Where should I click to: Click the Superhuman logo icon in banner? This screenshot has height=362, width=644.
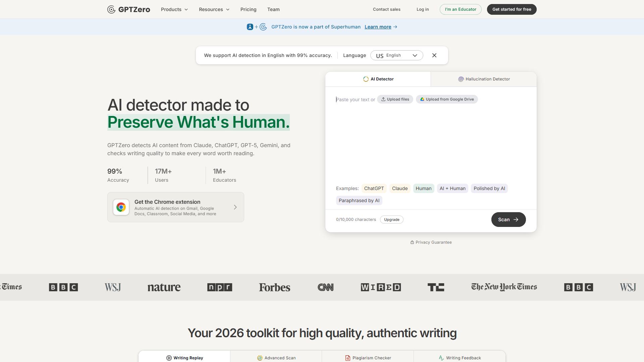tap(250, 27)
